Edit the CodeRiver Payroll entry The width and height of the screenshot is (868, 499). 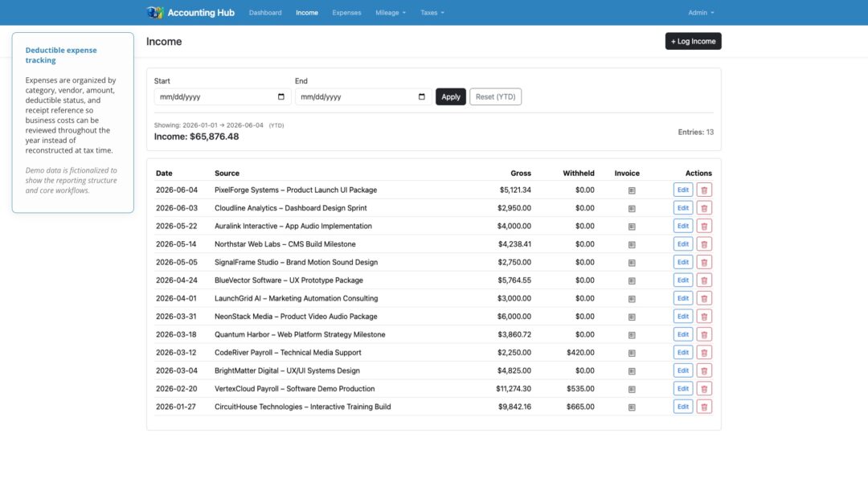coord(683,353)
